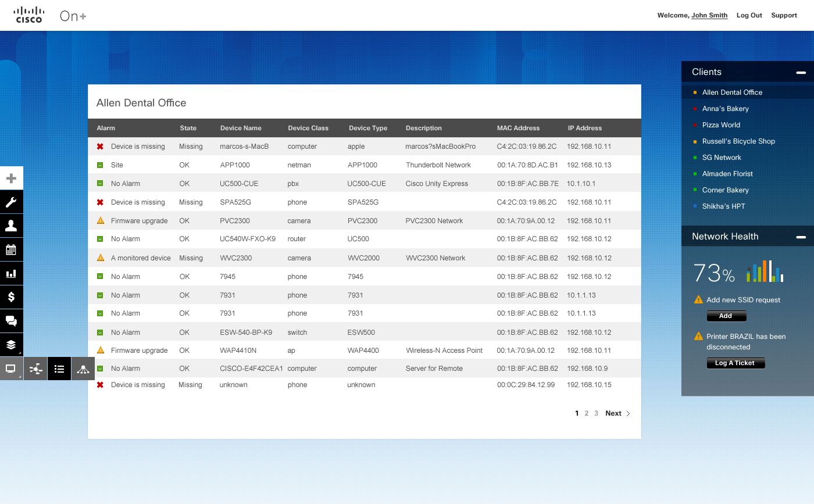Click description Cisco Unity Express

(437, 184)
